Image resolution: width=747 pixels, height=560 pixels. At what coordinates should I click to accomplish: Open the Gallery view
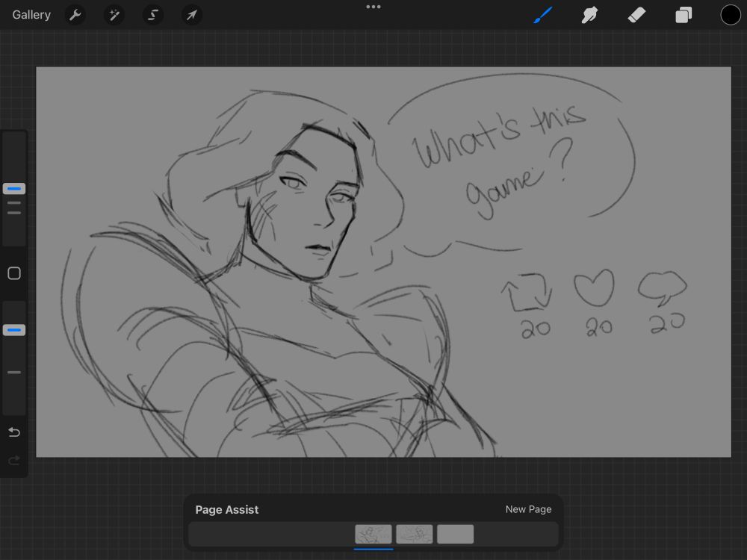pos(31,15)
